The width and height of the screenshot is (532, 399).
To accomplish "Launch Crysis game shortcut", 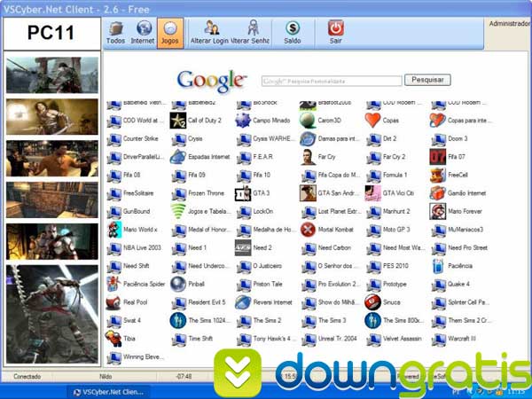I will pos(187,139).
